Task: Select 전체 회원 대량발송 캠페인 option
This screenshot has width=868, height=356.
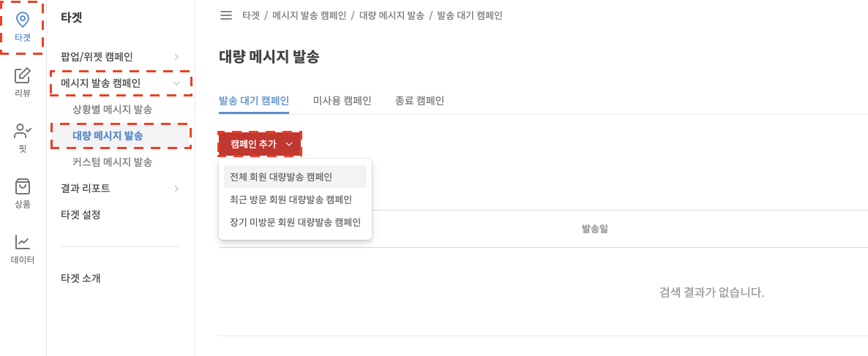Action: click(x=281, y=177)
